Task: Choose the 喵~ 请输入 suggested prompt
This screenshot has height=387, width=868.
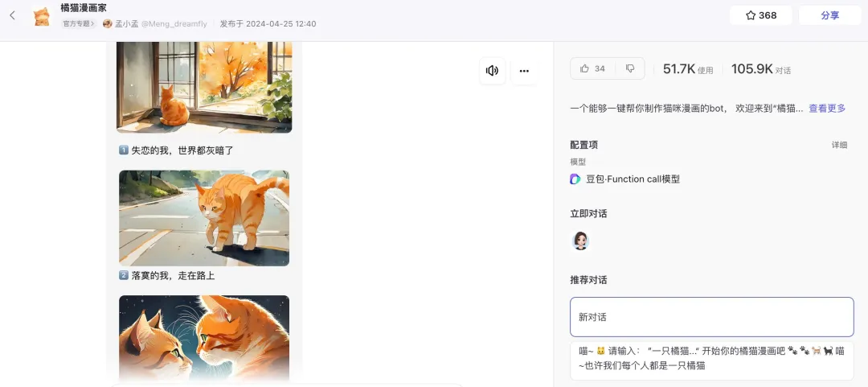Action: 711,358
